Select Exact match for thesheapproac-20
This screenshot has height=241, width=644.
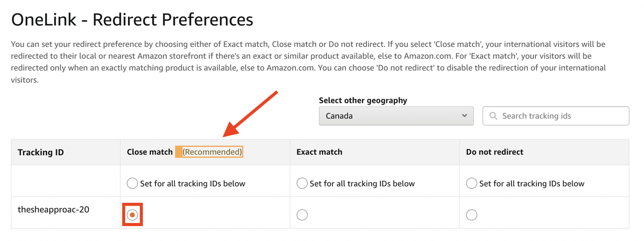click(302, 215)
